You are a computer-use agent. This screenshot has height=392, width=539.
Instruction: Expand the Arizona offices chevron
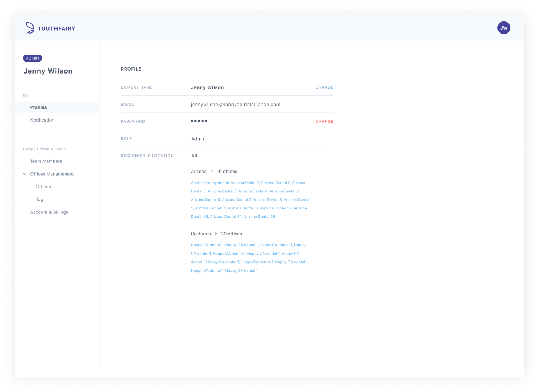point(212,171)
